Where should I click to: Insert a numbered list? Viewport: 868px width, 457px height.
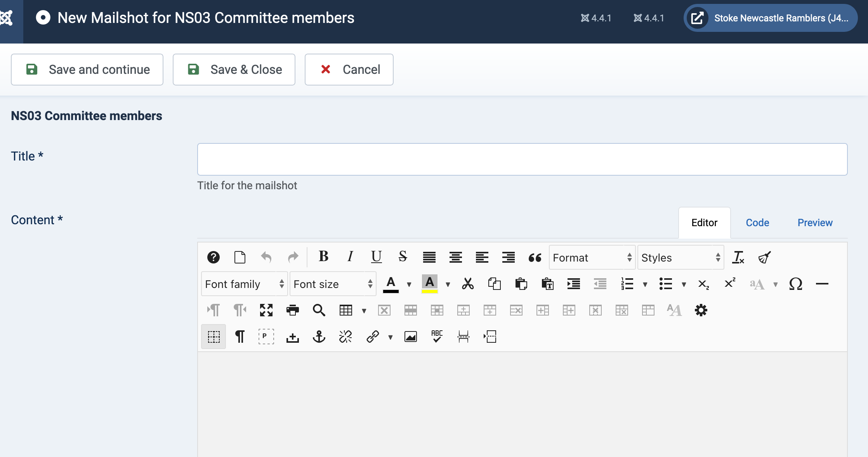point(627,284)
